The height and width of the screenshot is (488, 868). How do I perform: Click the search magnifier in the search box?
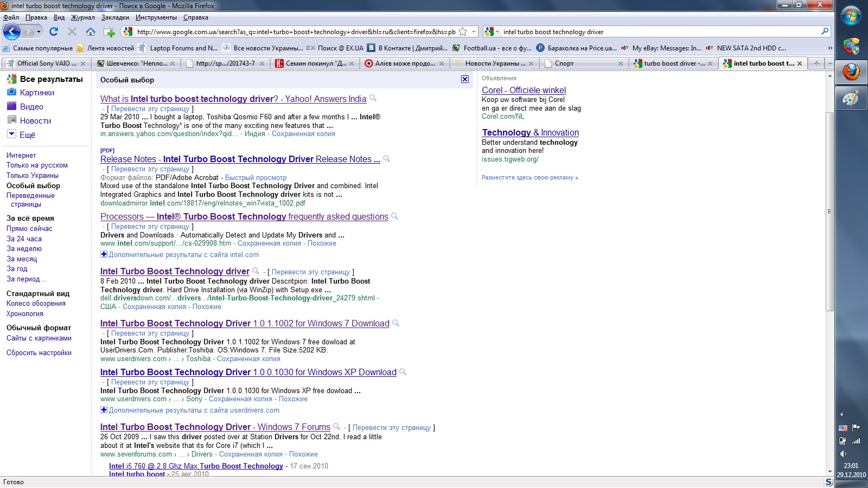[x=825, y=31]
